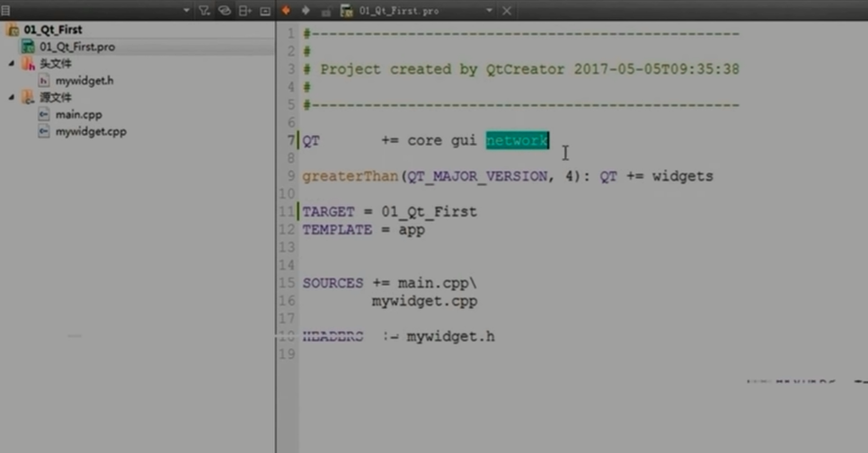
Task: Go forward in navigation history
Action: tap(306, 11)
